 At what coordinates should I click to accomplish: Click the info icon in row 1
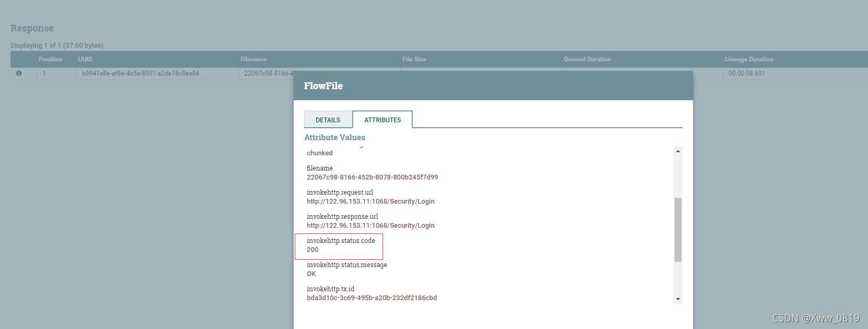[x=19, y=73]
